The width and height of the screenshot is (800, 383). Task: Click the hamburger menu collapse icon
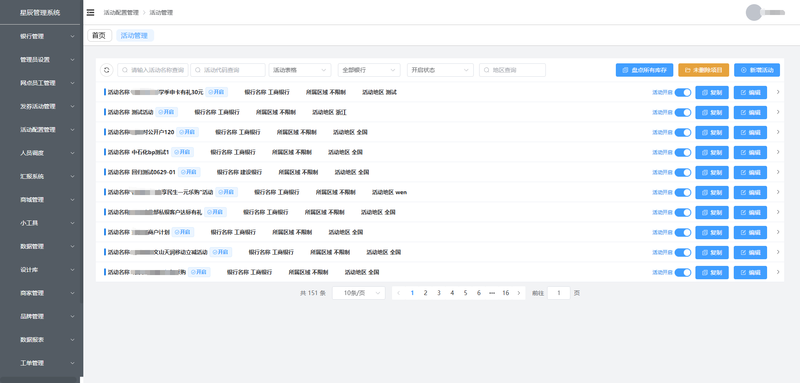(90, 13)
